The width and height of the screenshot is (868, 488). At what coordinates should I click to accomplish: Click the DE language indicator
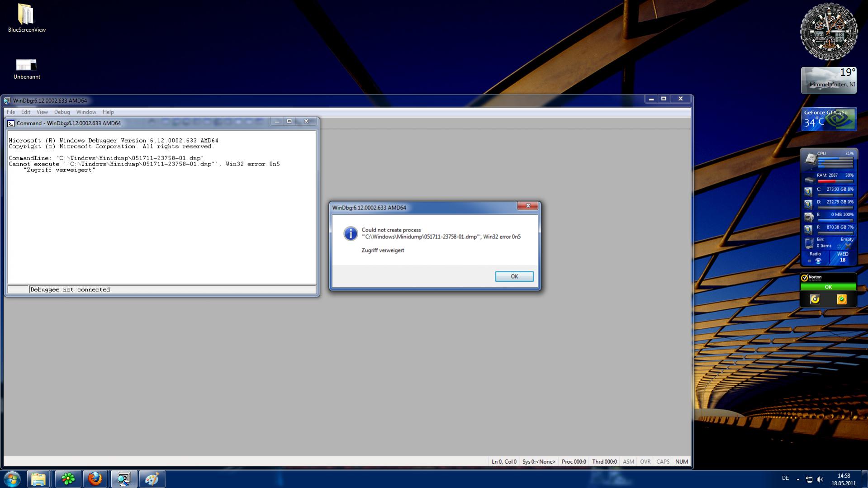pyautogui.click(x=786, y=479)
